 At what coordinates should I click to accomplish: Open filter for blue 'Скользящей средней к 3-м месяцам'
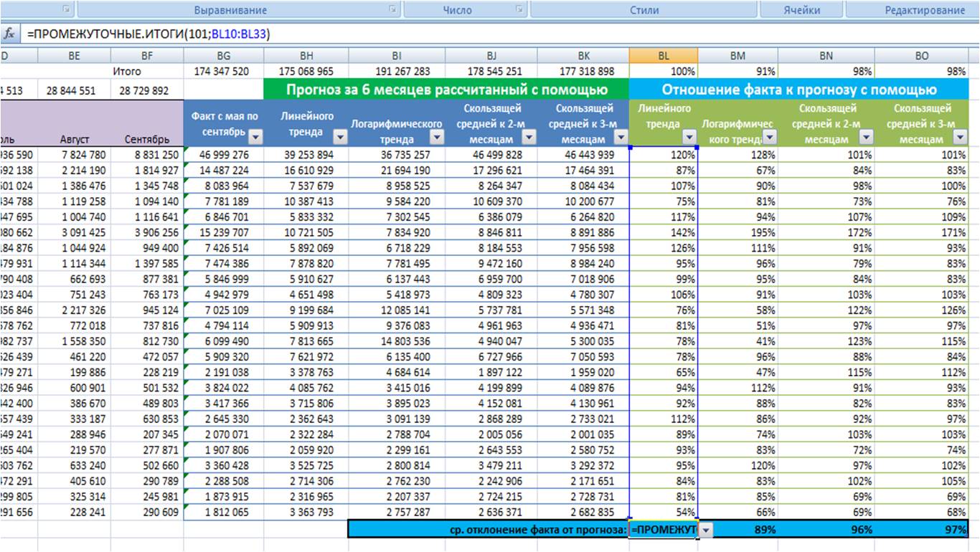pos(620,137)
